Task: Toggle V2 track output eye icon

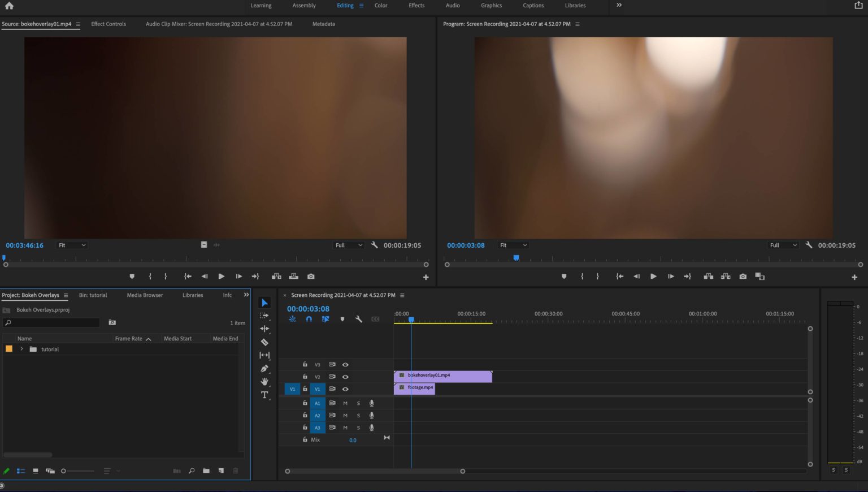Action: coord(345,377)
